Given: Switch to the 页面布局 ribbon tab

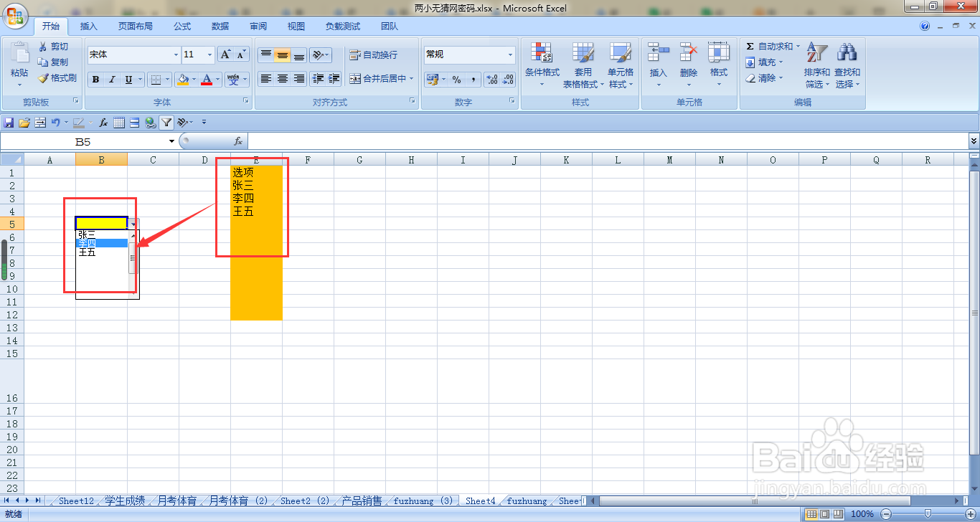Looking at the screenshot, I should click(x=136, y=27).
